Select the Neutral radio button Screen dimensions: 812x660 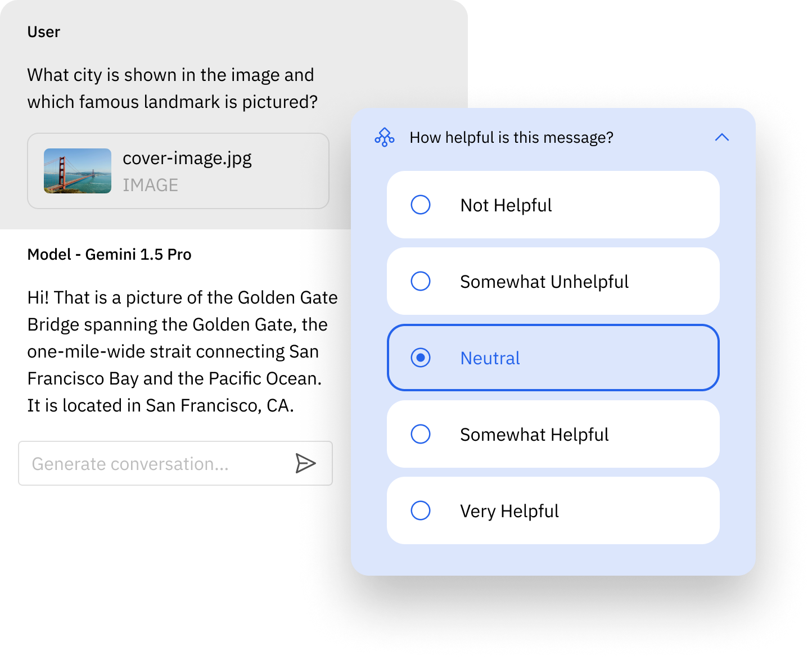[421, 358]
